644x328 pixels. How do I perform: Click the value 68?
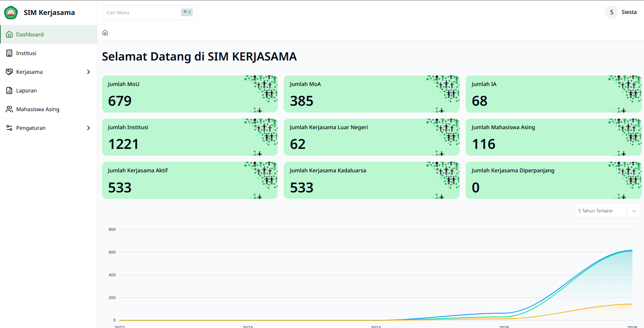tap(480, 101)
